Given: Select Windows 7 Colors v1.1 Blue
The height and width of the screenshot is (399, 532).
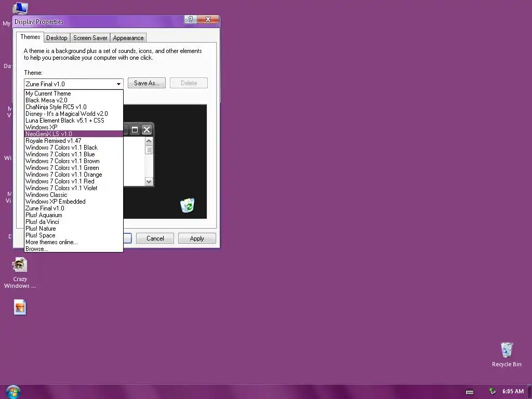Looking at the screenshot, I should (x=74, y=154).
